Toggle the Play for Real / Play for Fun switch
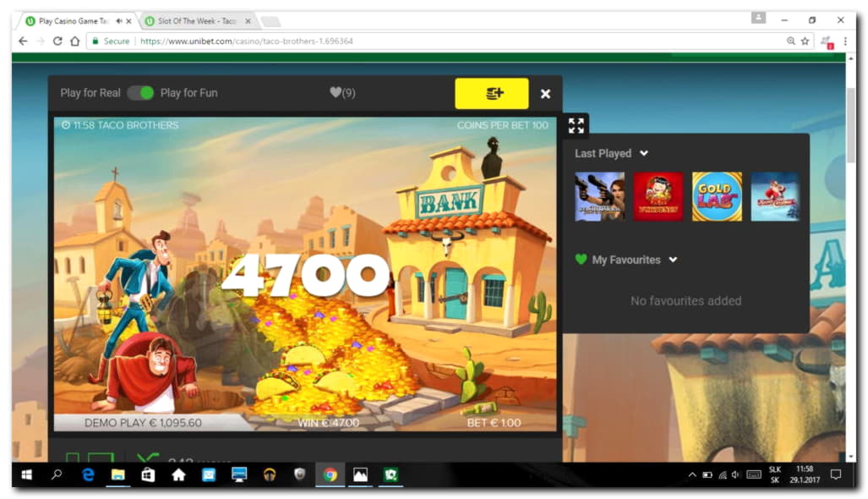 (140, 93)
